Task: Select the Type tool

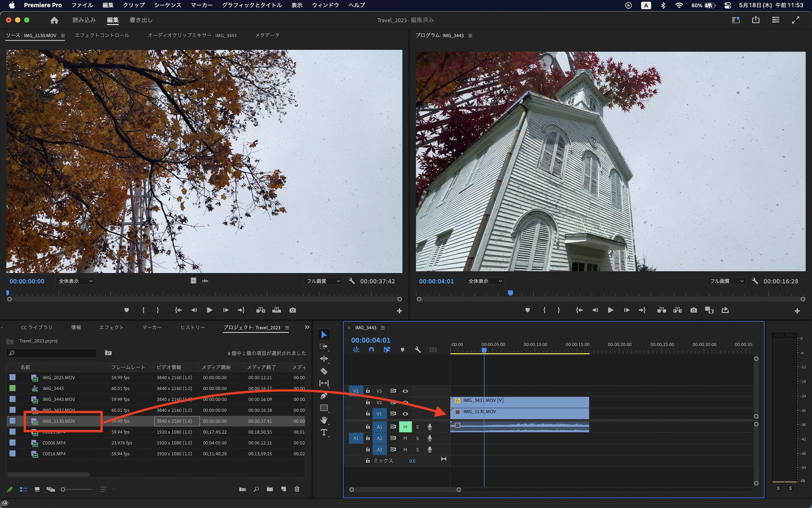Action: tap(324, 432)
